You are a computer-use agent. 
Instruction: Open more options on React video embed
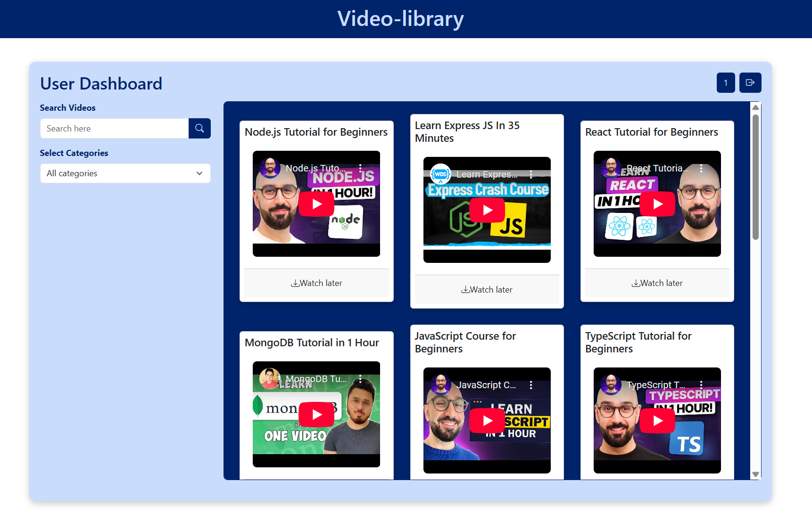701,168
